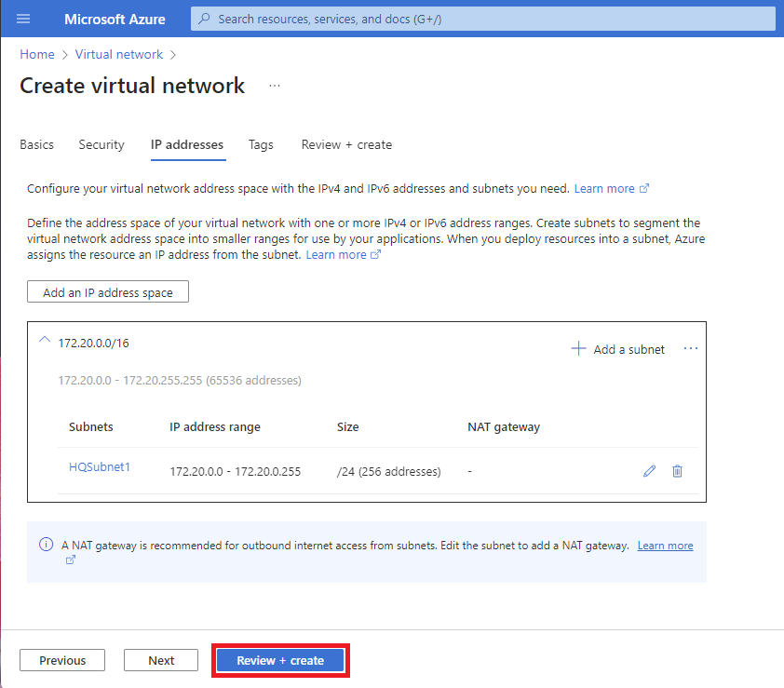
Task: Open the ellipsis menu next to Add a subnet
Action: pos(690,347)
